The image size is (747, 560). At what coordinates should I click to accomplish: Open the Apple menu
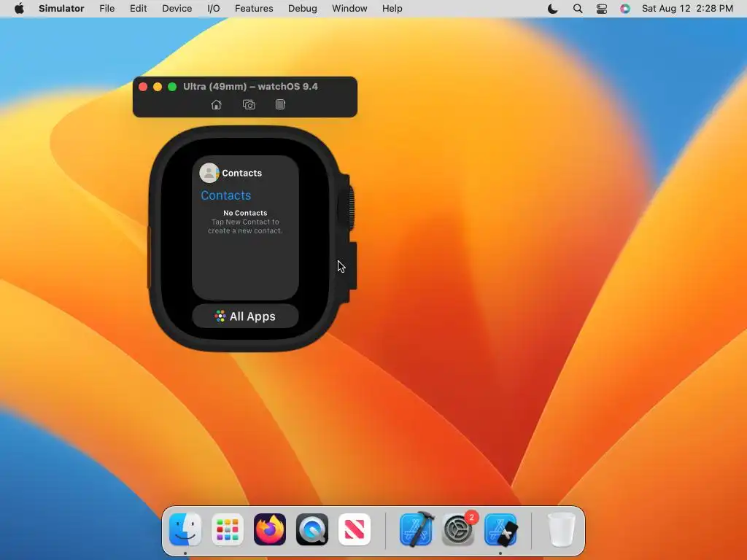(19, 9)
